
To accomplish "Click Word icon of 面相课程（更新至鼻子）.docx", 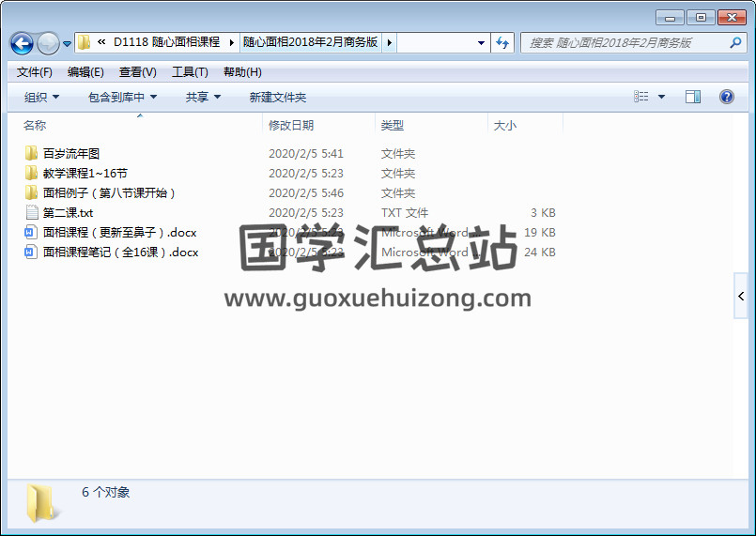I will click(31, 233).
